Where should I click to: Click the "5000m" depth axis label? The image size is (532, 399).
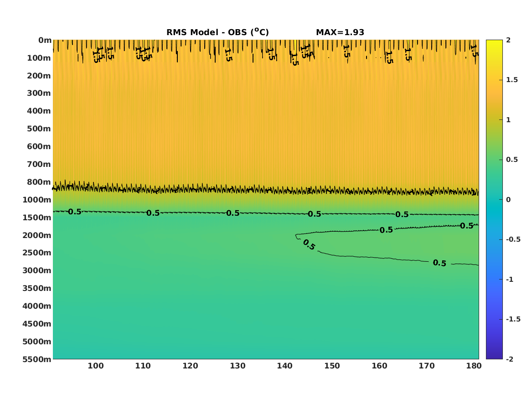click(37, 342)
